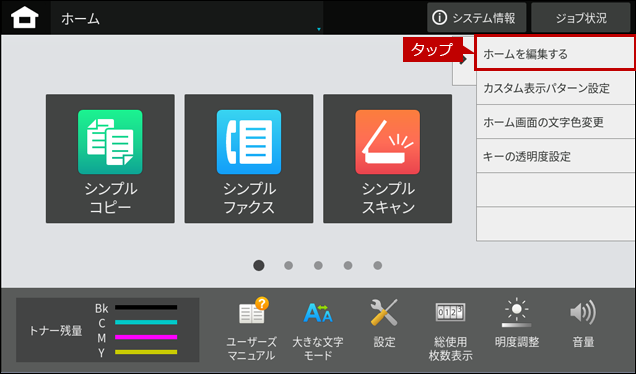
Task: Select カスタム表示パターン設定 menu item
Action: (x=556, y=88)
